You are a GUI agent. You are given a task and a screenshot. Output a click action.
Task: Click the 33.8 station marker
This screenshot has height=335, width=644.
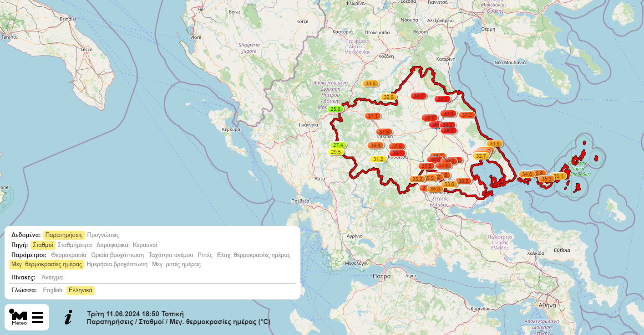(x=449, y=185)
